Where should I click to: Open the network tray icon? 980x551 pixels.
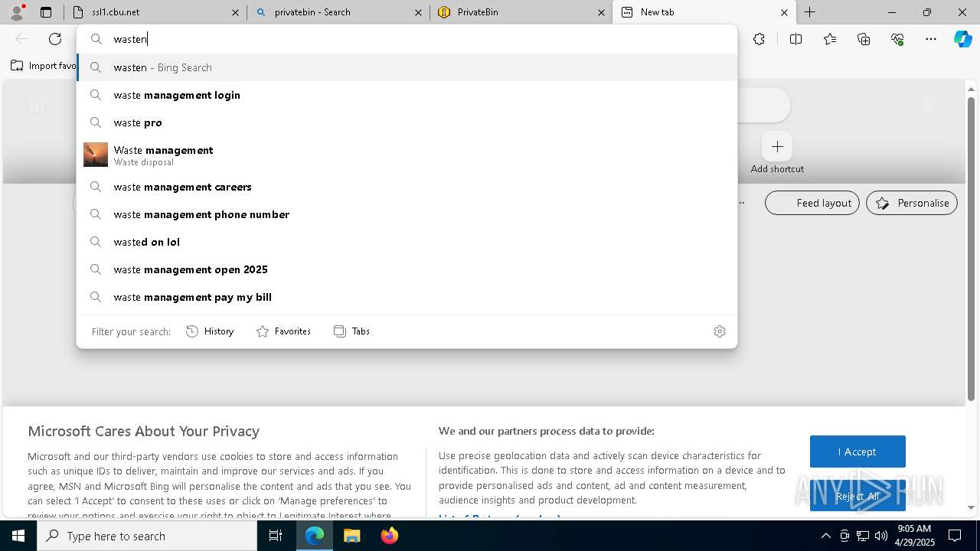[x=863, y=536]
